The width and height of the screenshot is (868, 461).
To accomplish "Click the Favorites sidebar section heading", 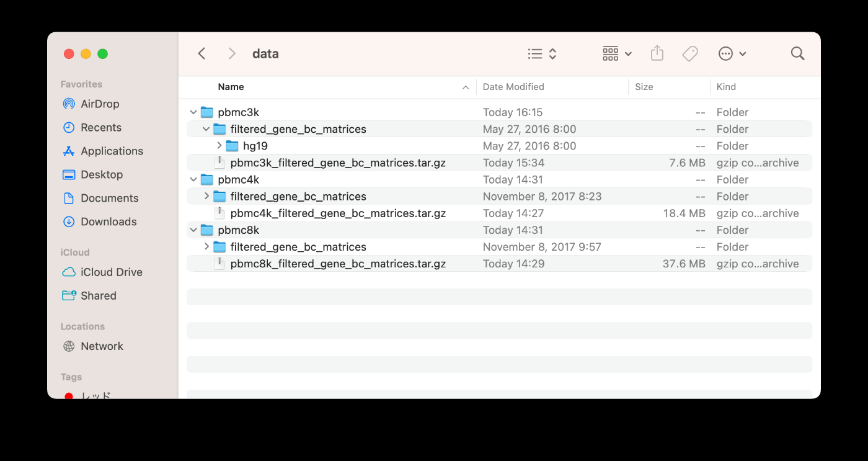I will pyautogui.click(x=81, y=84).
